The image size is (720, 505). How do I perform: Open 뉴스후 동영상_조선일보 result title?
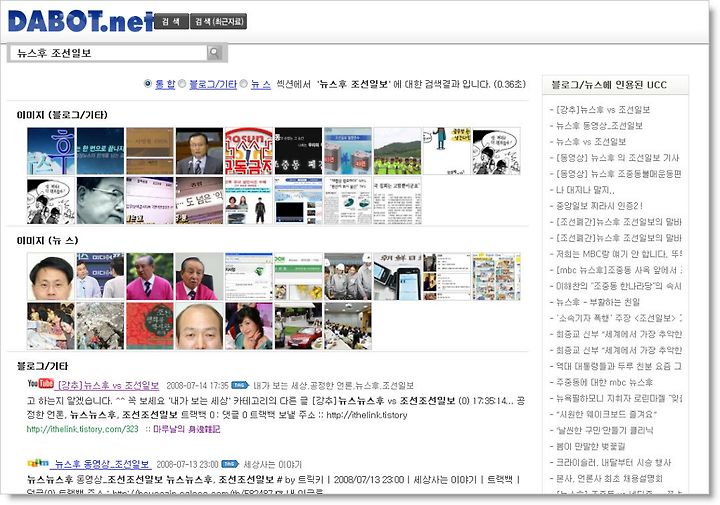pyautogui.click(x=102, y=464)
